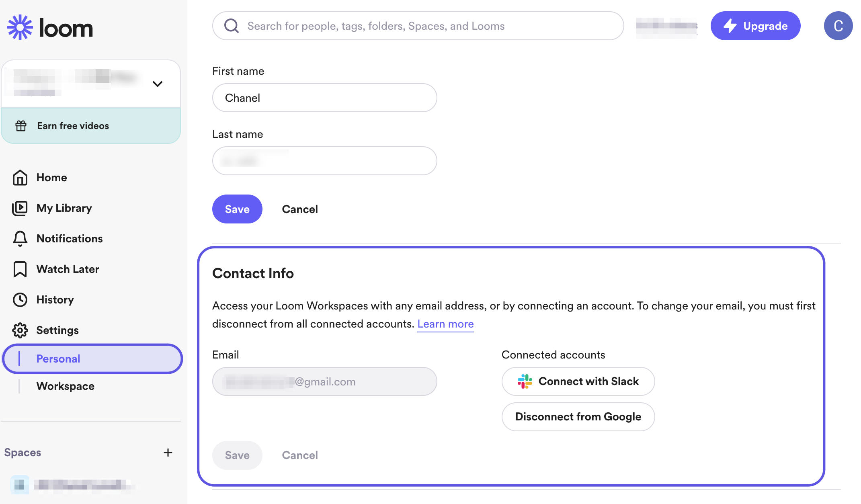Click the Upgrade button

coord(755,26)
